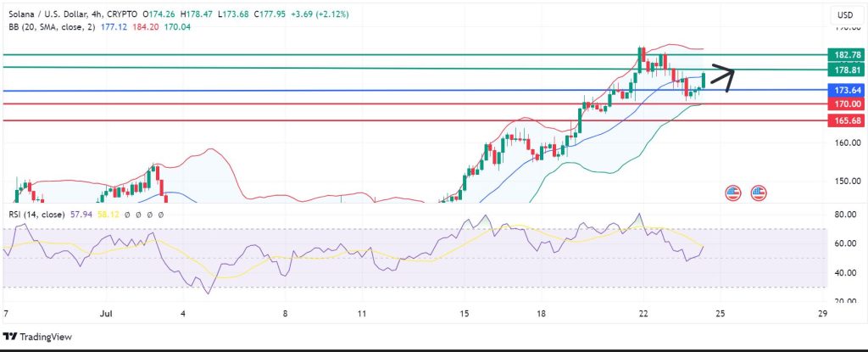This screenshot has height=352, width=868.
Task: Click the 18 date axis label
Action: (541, 313)
